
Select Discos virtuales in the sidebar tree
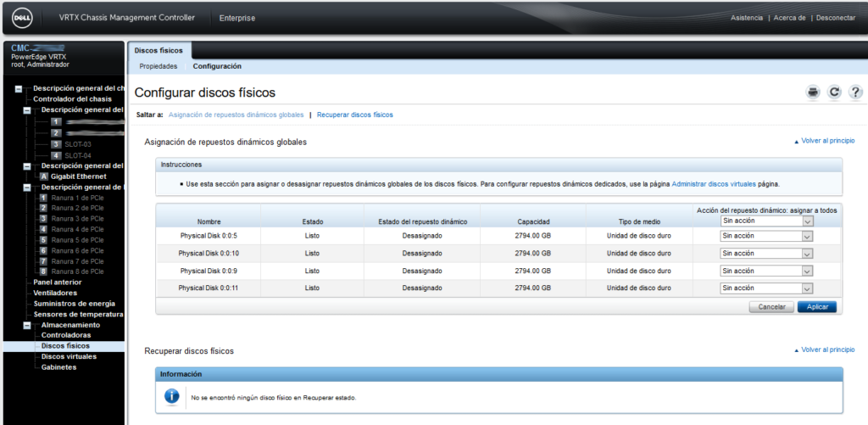pos(69,356)
